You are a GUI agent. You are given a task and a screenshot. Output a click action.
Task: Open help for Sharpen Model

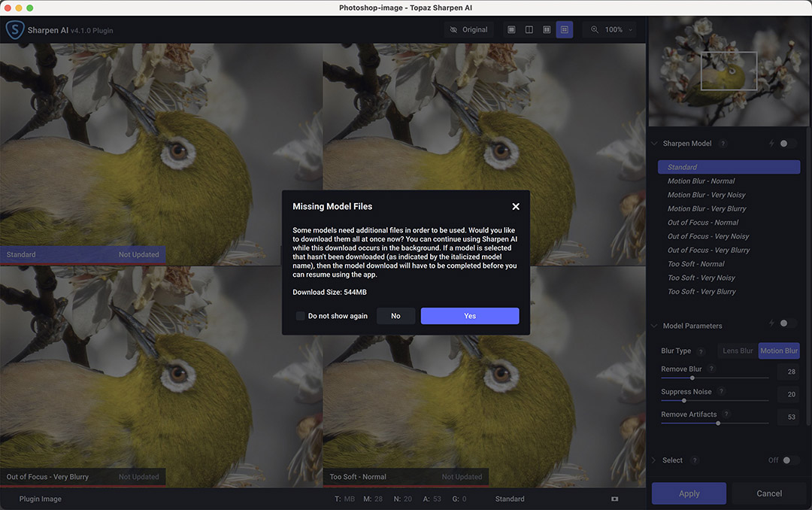[723, 144]
